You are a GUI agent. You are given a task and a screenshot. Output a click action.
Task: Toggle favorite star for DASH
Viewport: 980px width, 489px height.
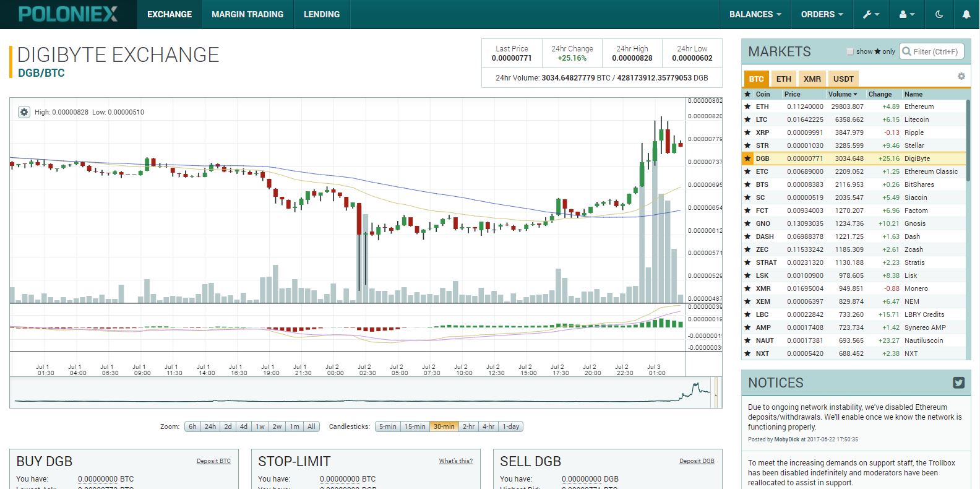tap(747, 236)
